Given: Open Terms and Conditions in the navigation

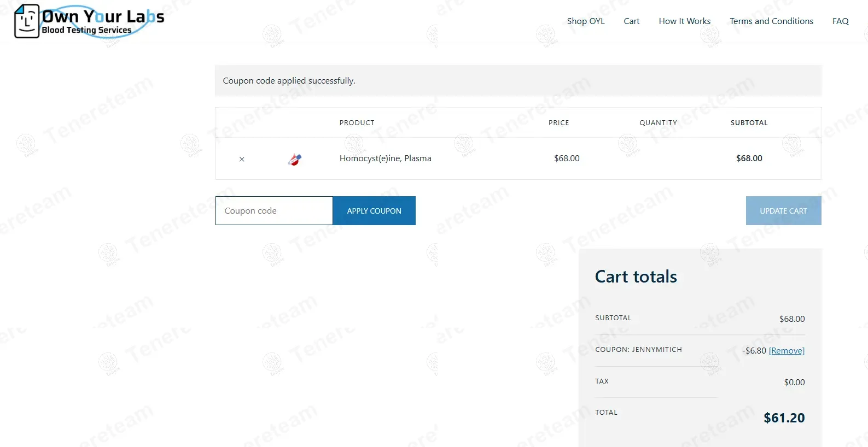Looking at the screenshot, I should (771, 21).
